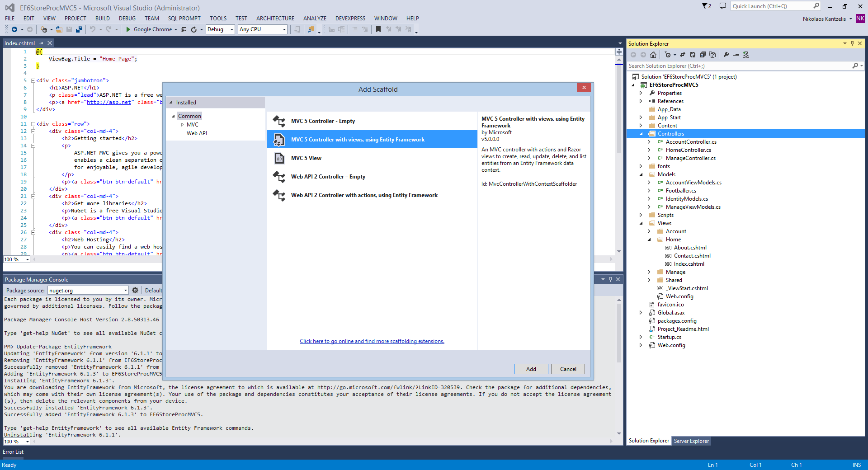This screenshot has width=868, height=470.
Task: Toggle Show All Files in Solution Explorer
Action: (x=712, y=55)
